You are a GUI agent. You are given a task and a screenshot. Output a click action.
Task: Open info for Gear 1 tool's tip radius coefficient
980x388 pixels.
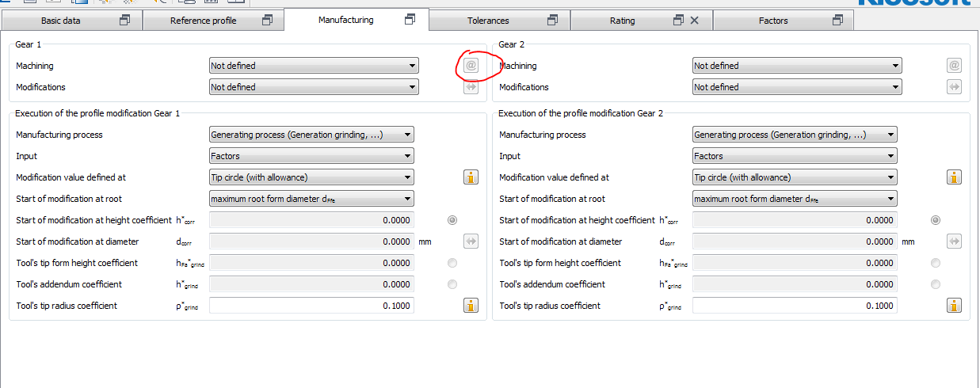(471, 306)
